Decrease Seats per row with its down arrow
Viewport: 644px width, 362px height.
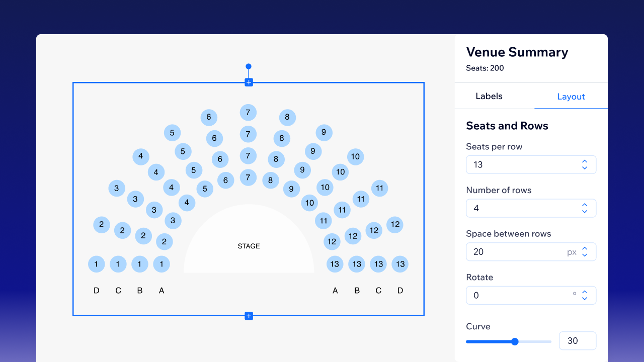pyautogui.click(x=585, y=167)
